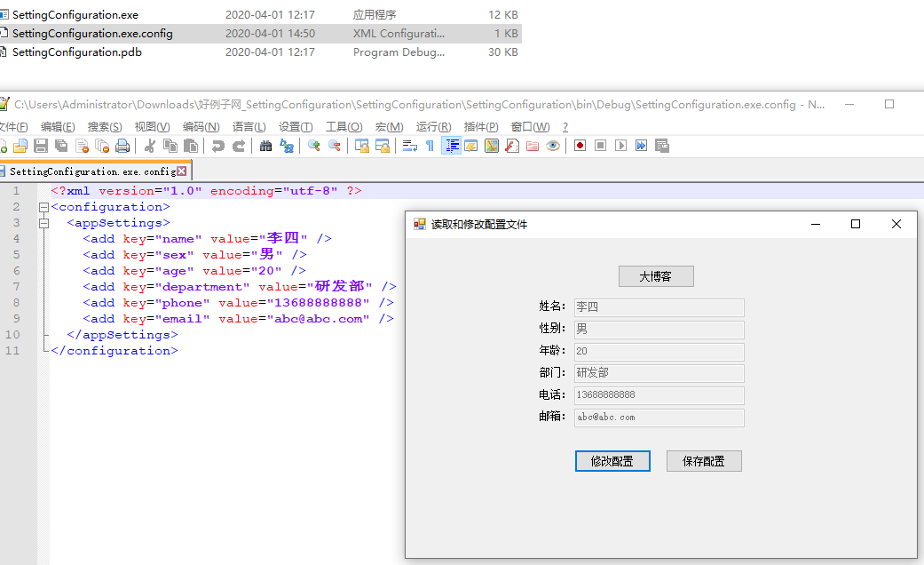The image size is (924, 565).
Task: Click the Save All toolbar icon
Action: click(x=61, y=146)
